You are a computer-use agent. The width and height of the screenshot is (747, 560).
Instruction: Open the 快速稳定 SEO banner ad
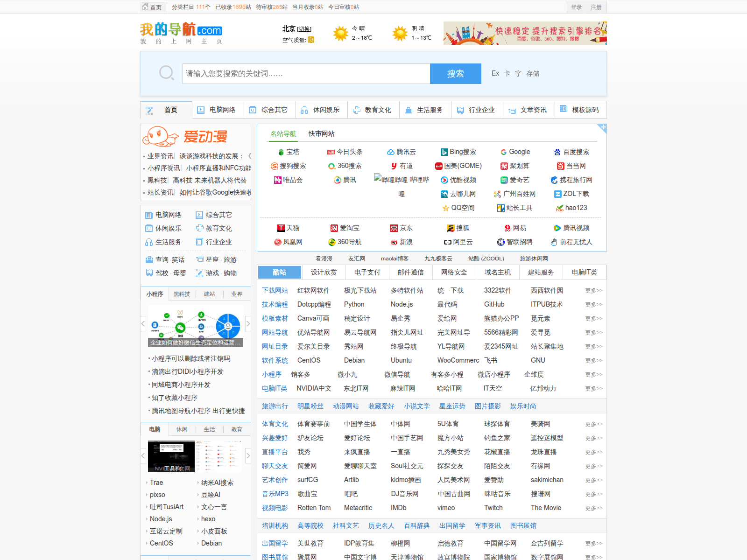click(x=525, y=33)
